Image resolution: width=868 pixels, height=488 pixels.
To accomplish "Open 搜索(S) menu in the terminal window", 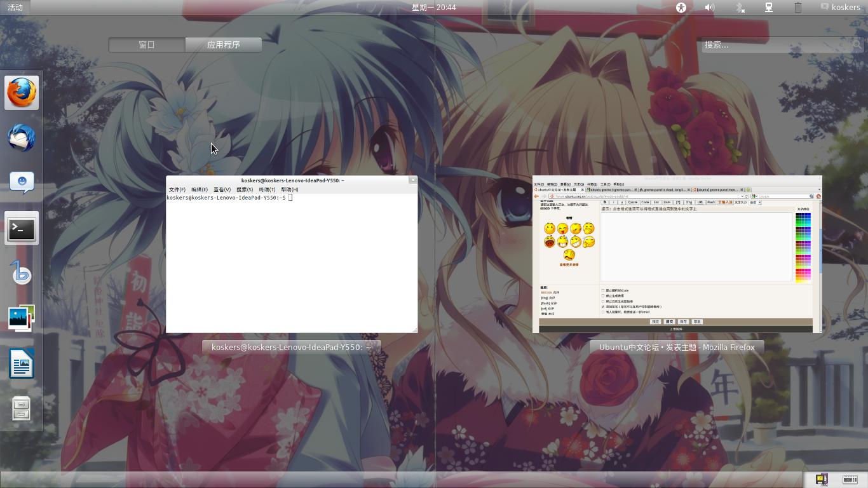I will click(x=245, y=189).
